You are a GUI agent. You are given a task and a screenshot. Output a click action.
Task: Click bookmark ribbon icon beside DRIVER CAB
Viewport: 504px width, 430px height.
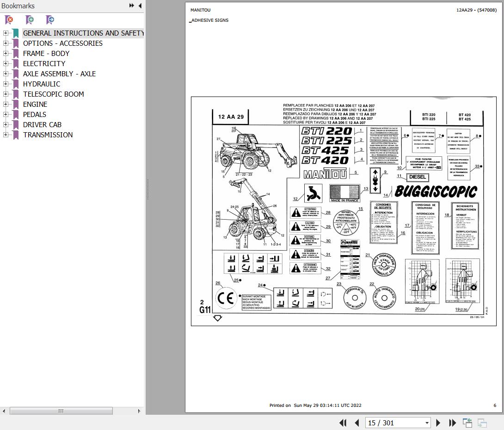pyautogui.click(x=15, y=125)
